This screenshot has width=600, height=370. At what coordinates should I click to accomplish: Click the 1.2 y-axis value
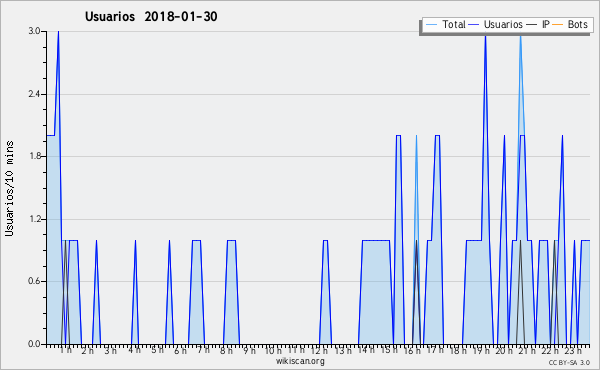click(x=34, y=219)
